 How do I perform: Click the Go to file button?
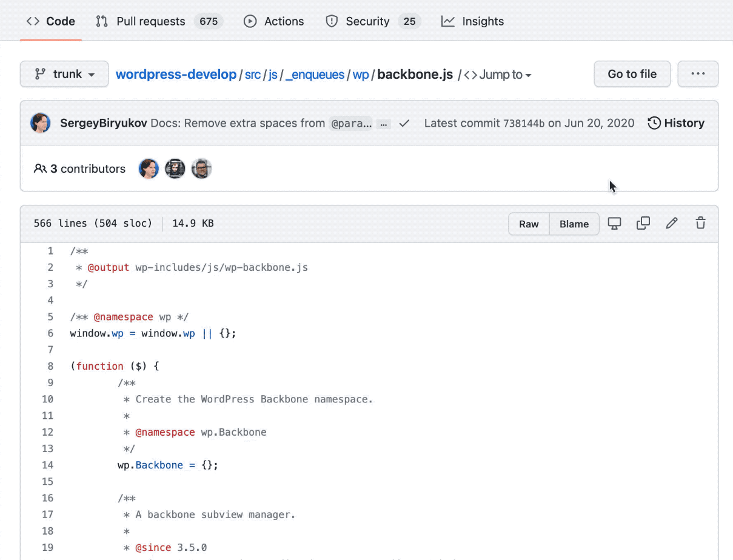point(632,74)
